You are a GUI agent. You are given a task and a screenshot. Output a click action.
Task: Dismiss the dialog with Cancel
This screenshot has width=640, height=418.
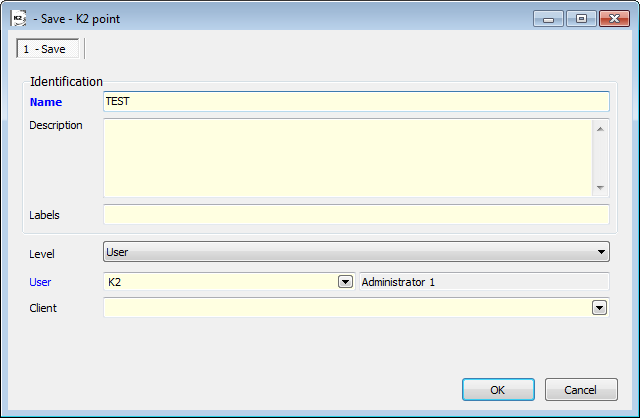click(x=581, y=389)
